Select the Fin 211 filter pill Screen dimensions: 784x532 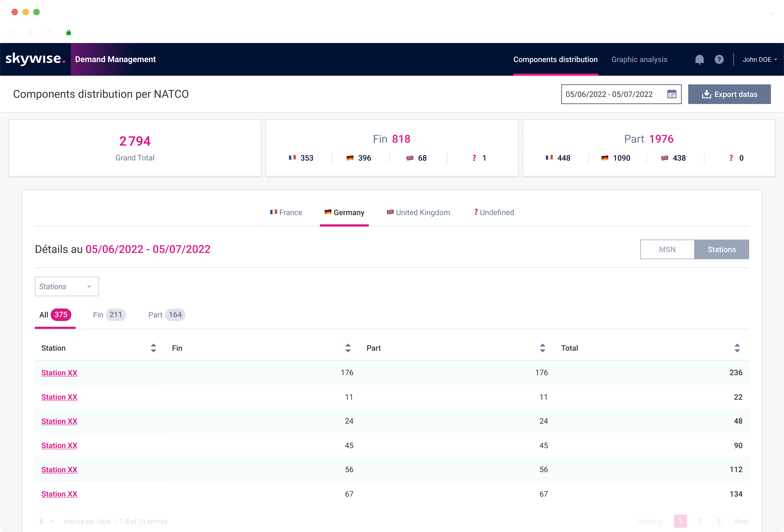[109, 314]
